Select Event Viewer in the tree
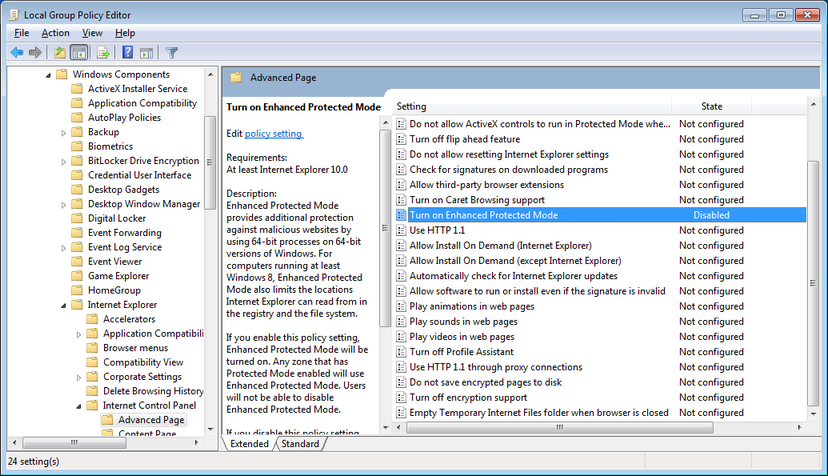Viewport: 828px width, 476px height. click(x=115, y=262)
